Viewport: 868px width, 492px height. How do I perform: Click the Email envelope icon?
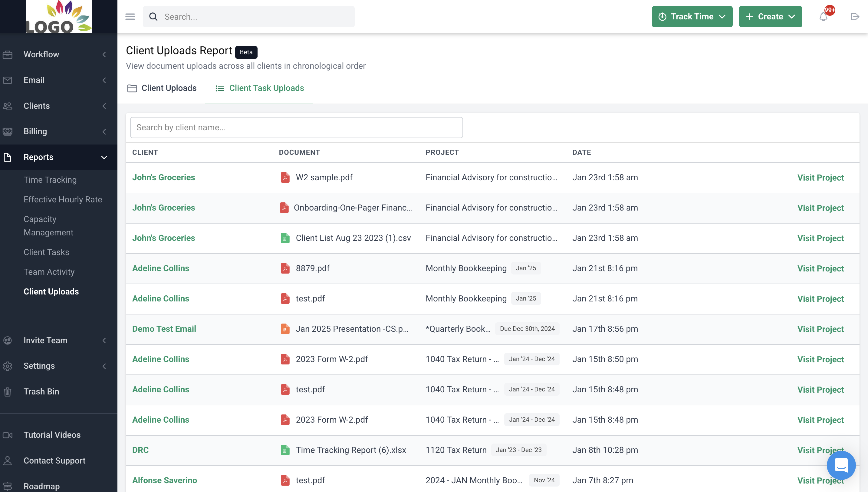click(x=8, y=80)
